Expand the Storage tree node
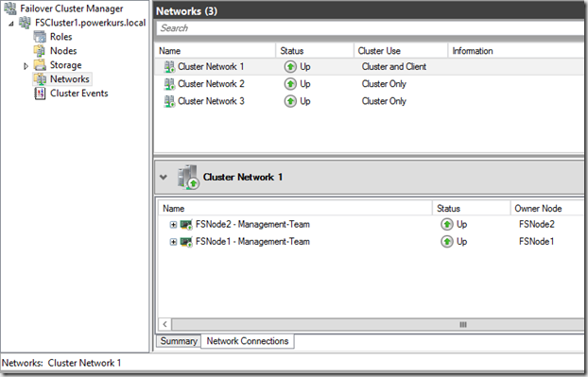This screenshot has height=377, width=588. coord(26,66)
